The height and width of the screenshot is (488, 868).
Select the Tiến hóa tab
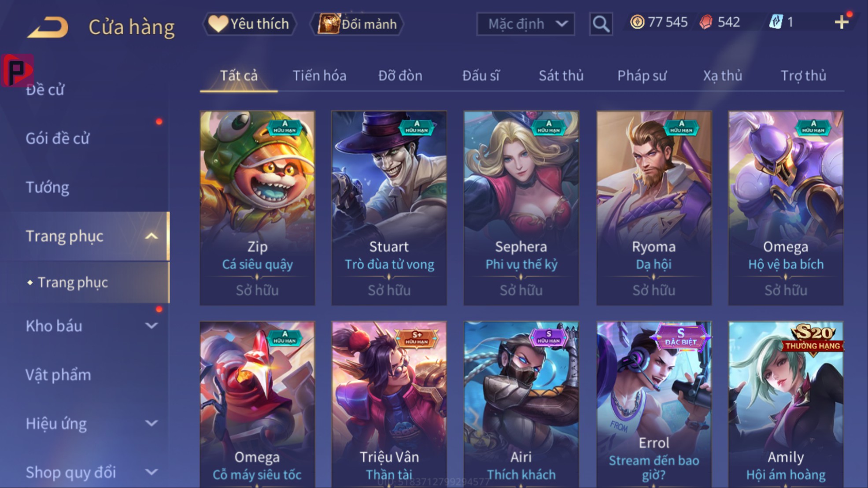coord(319,76)
